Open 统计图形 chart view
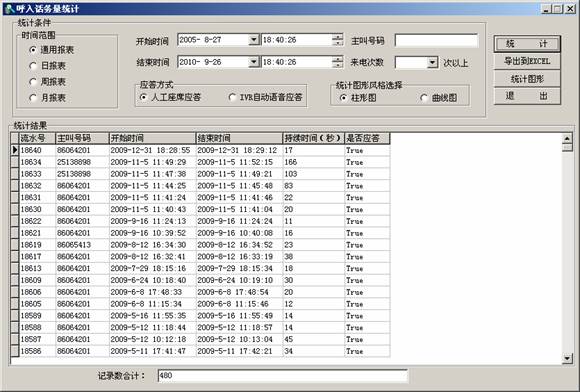Screen dimensions: 580x392 pos(527,79)
